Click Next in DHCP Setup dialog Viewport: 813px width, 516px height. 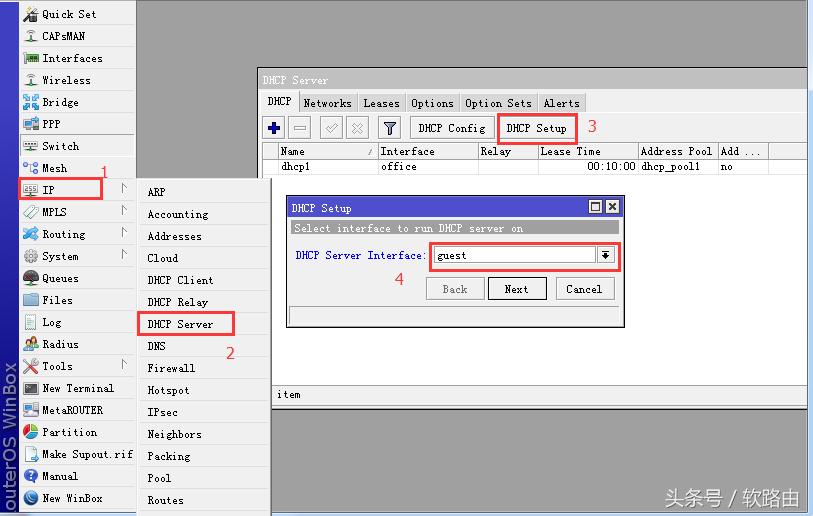517,289
